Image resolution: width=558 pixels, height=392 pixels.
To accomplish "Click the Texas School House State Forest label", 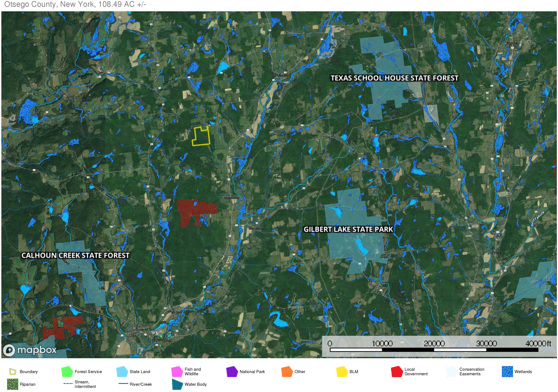I will click(394, 78).
